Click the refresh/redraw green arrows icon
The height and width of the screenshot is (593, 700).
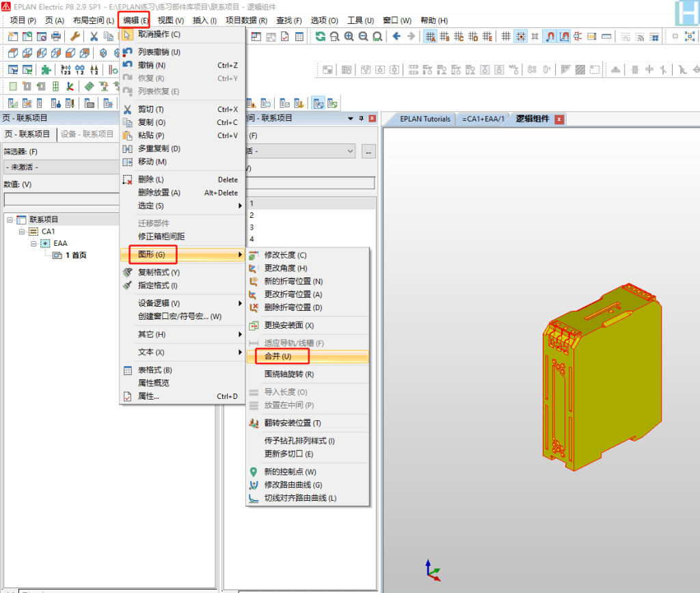click(x=320, y=36)
